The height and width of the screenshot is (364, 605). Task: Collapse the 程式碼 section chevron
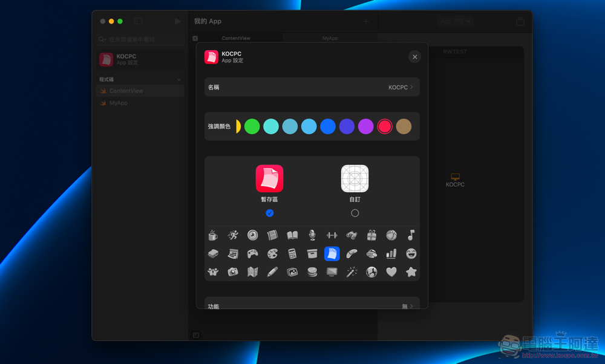click(x=179, y=79)
